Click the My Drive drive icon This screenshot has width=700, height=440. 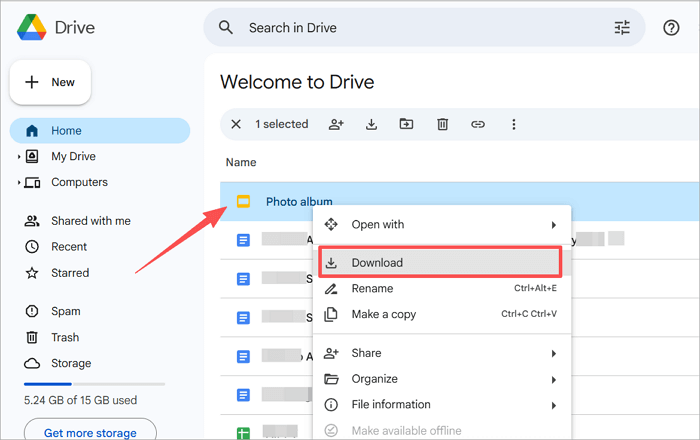click(x=32, y=157)
